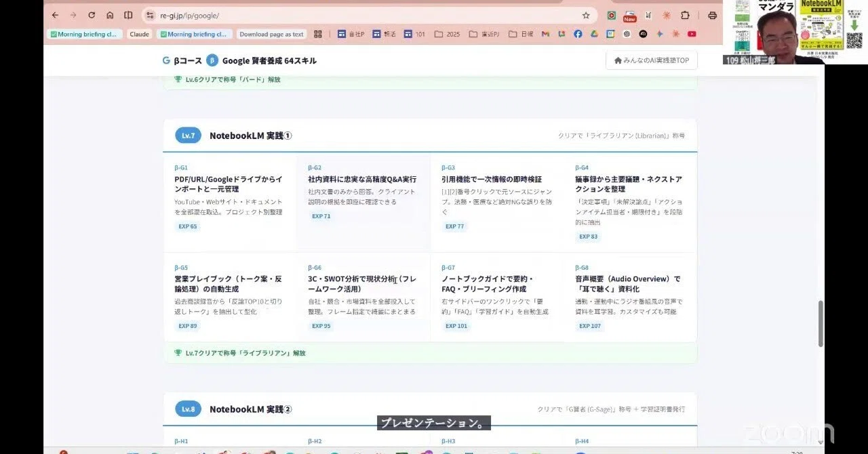Open the Google Drive bookmark icon
The height and width of the screenshot is (454, 868).
point(594,34)
